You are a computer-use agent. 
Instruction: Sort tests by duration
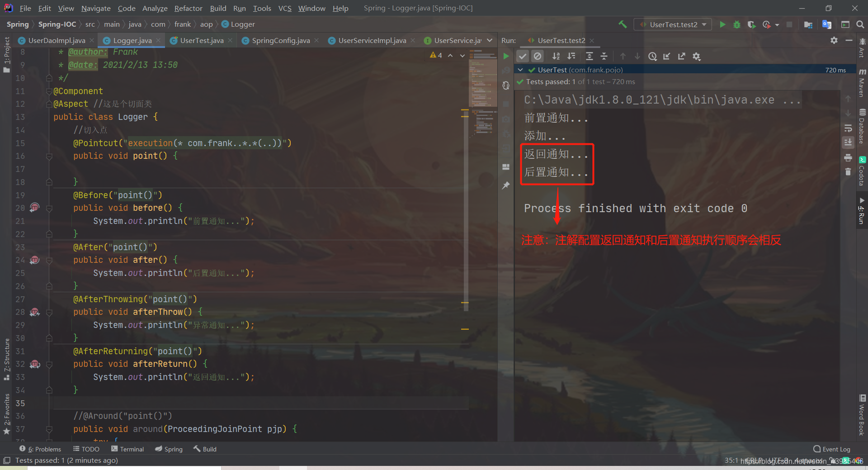coord(571,56)
